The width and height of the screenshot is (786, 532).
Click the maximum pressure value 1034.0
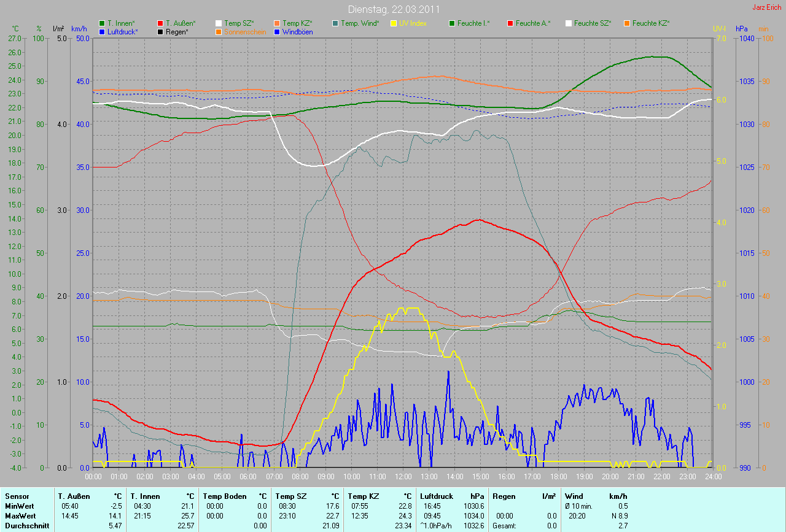pos(473,515)
